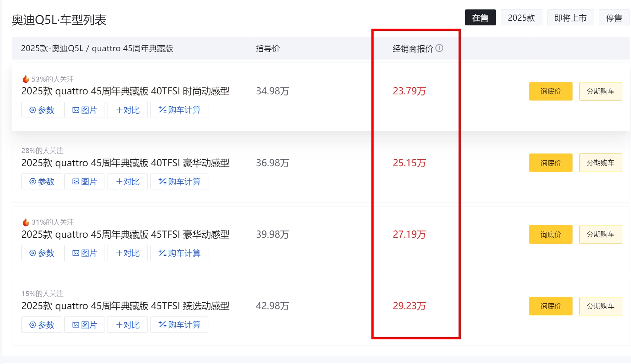This screenshot has width=631, height=364.
Task: Open the 40TFSI 时尚动感型 model title
Action: pyautogui.click(x=125, y=91)
